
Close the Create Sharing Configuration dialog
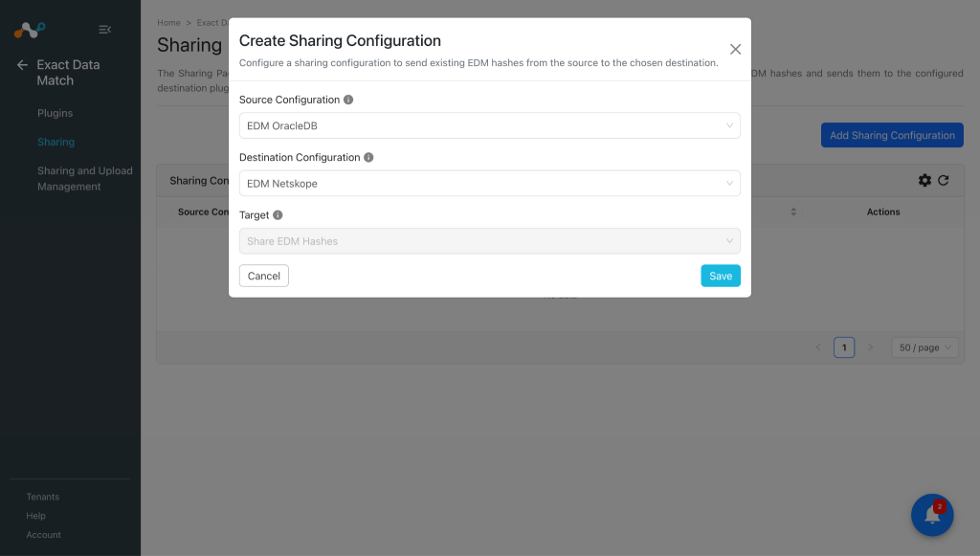(736, 50)
